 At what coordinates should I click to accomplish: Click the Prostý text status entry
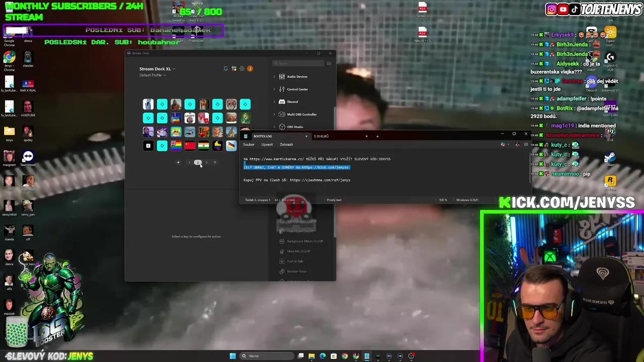(x=334, y=200)
